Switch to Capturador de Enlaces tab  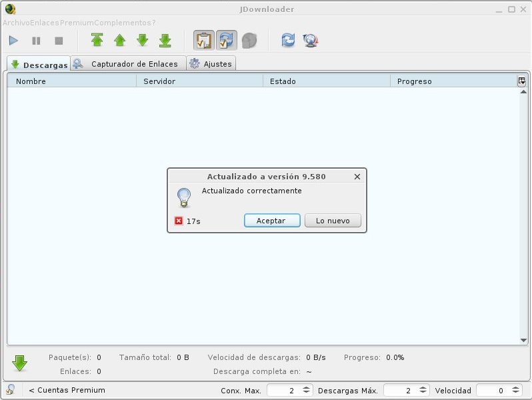[129, 64]
